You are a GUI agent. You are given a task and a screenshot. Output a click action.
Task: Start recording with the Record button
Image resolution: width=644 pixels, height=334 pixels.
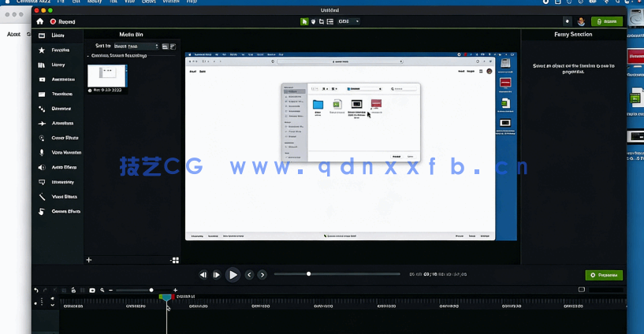[x=65, y=22]
